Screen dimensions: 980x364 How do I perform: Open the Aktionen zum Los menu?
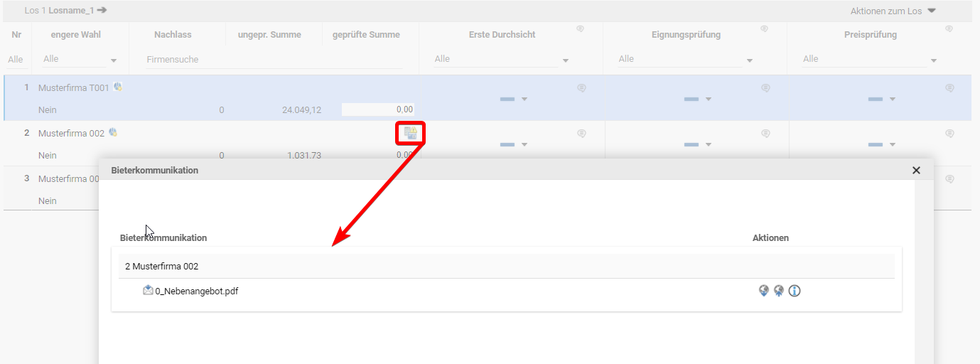(x=893, y=11)
